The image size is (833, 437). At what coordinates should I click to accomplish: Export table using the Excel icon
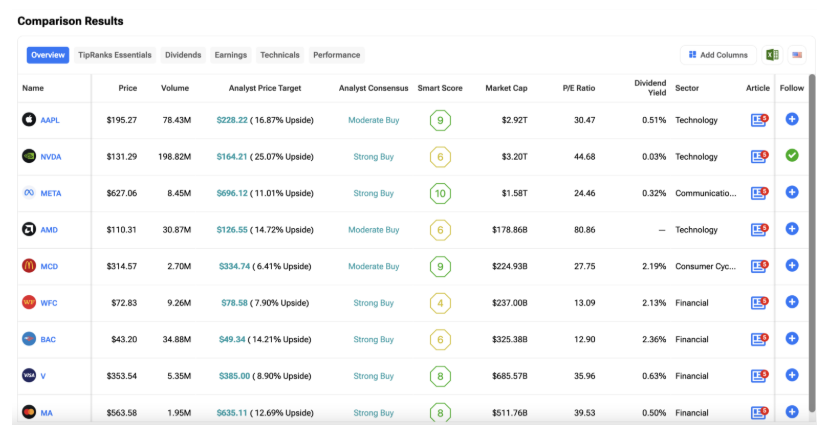[772, 55]
